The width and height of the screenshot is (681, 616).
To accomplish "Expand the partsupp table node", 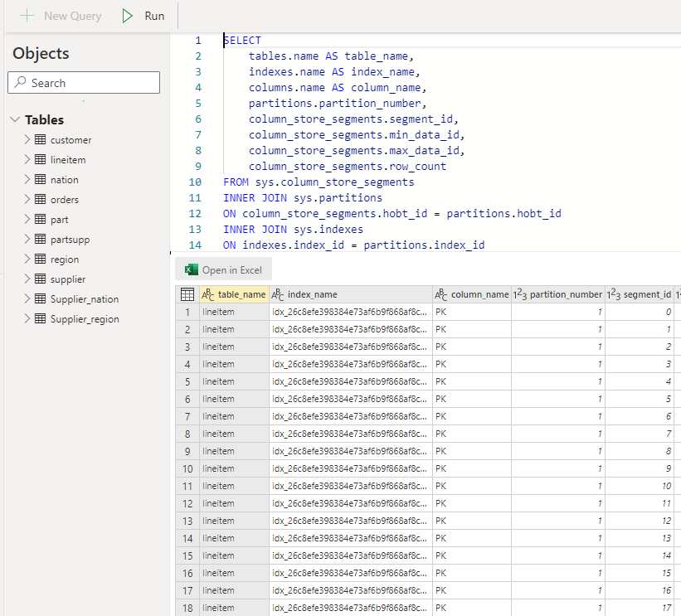I will pos(27,239).
